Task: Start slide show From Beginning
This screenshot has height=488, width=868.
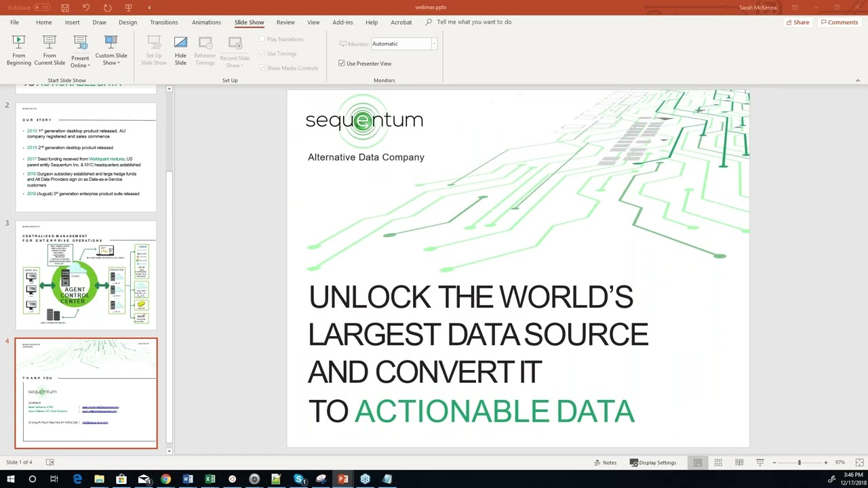Action: (x=19, y=51)
